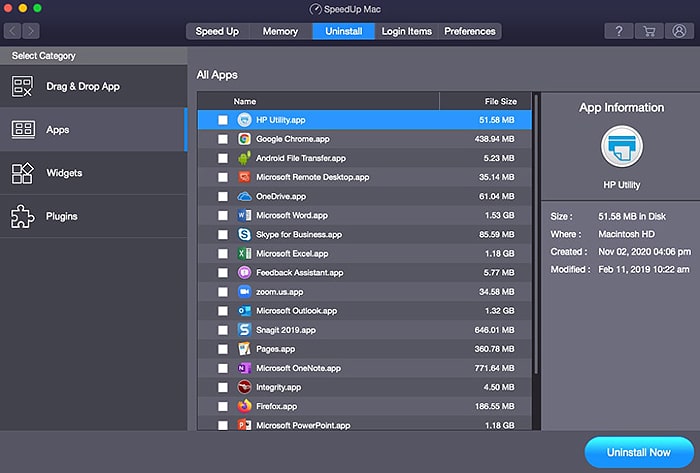Click the Android File Transfer icon
This screenshot has height=473, width=700.
tap(244, 158)
